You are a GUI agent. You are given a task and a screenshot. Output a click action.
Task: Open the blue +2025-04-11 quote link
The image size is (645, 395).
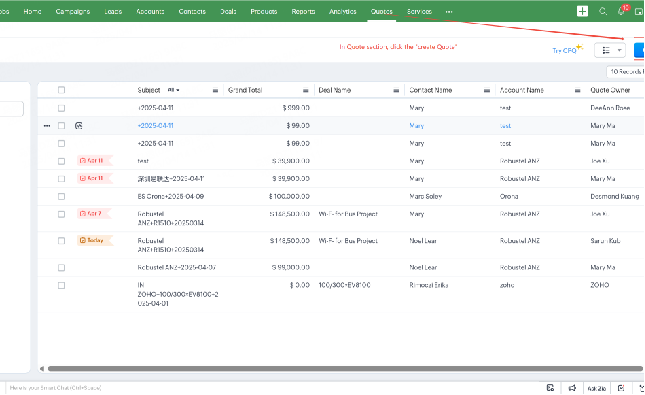(x=155, y=125)
